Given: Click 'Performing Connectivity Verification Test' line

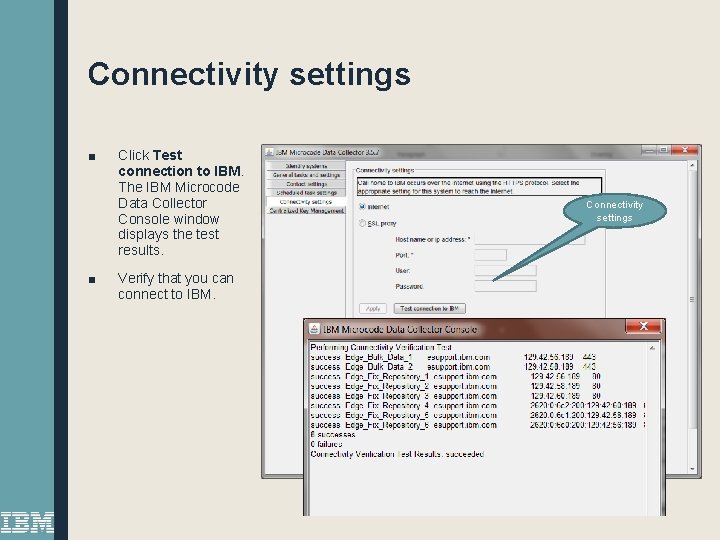Looking at the screenshot, I should click(x=381, y=347).
